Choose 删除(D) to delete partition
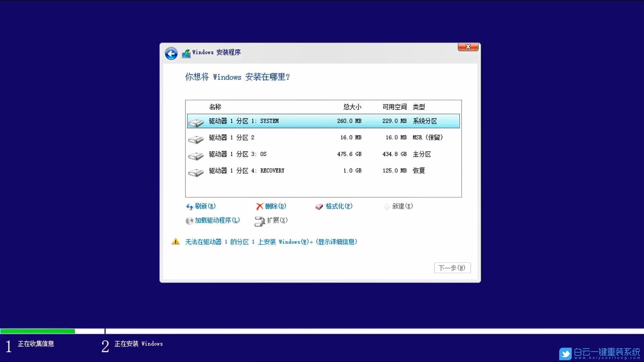Image resolution: width=644 pixels, height=362 pixels. pos(276,206)
